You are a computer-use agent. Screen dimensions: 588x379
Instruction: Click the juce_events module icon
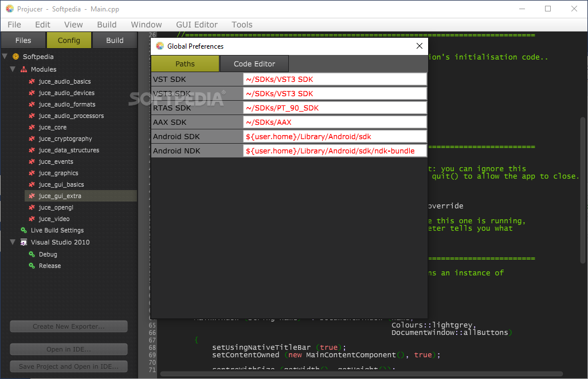pyautogui.click(x=32, y=161)
